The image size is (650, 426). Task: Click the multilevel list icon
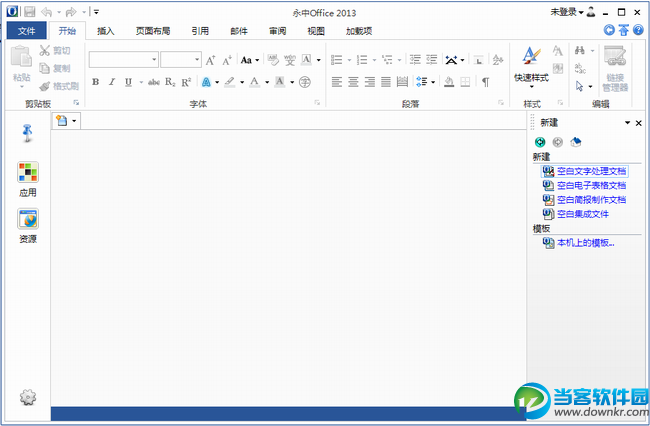[x=387, y=60]
